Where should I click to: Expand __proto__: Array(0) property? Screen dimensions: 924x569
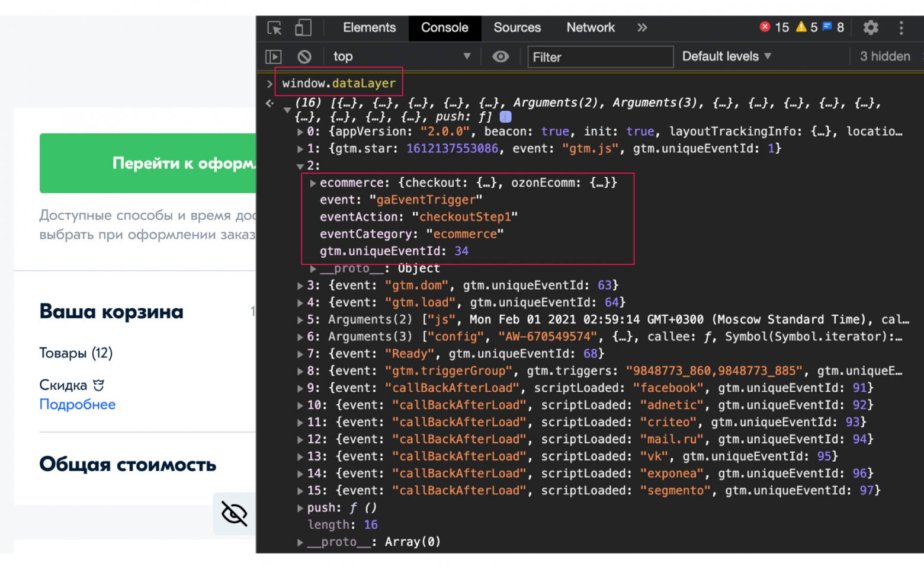coord(300,542)
